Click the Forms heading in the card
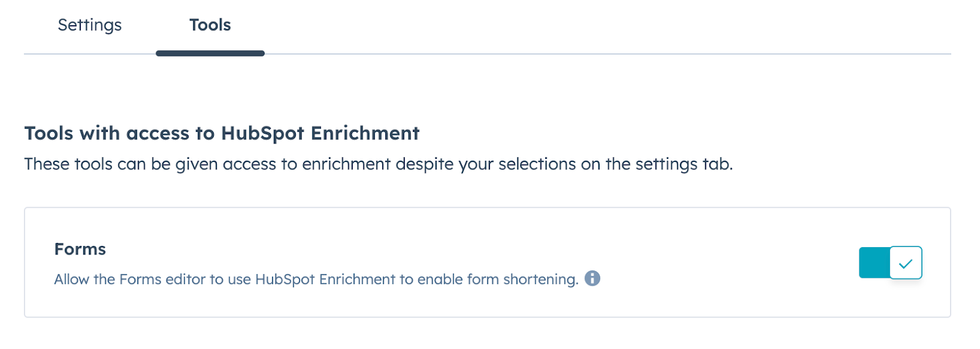 80,249
